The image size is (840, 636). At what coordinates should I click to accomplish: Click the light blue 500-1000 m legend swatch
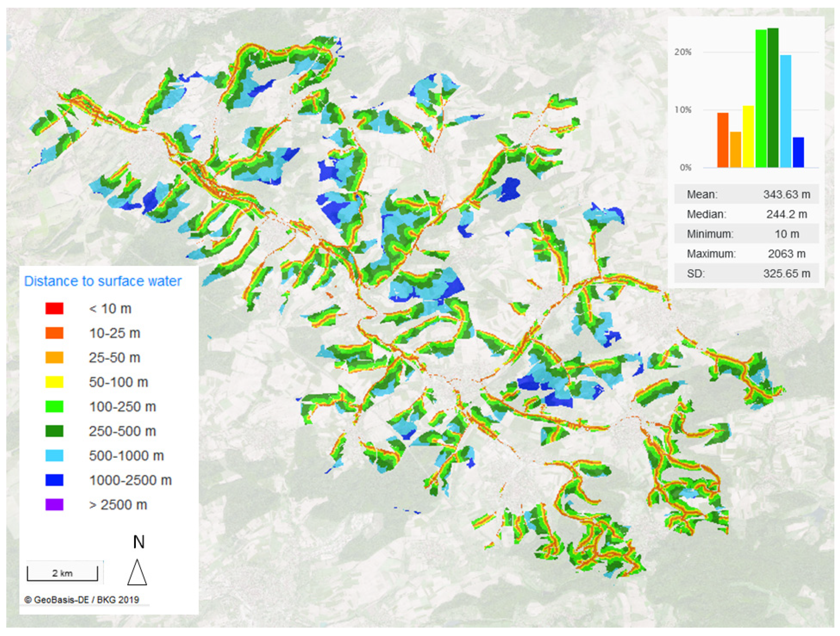click(x=54, y=456)
